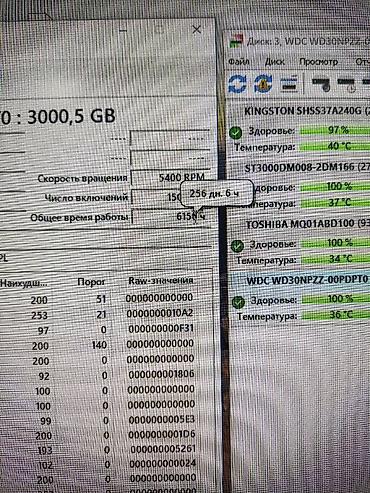This screenshot has height=493, width=370.
Task: Click threshold value 51
Action: pos(101,299)
